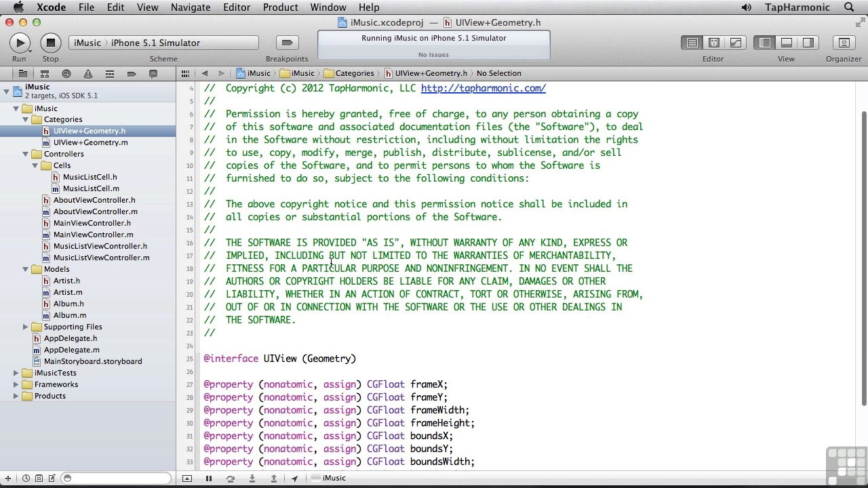Click the Stop button

point(50,43)
